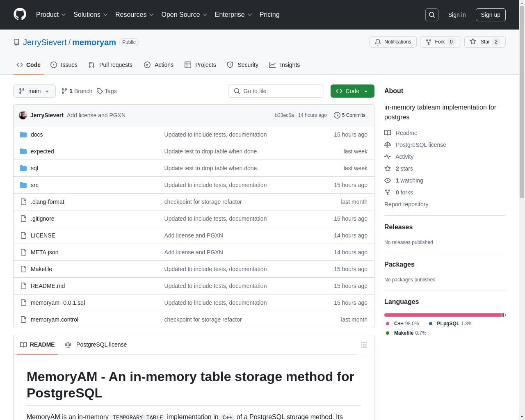Click the pink C++ language bar segment

(x=443, y=315)
